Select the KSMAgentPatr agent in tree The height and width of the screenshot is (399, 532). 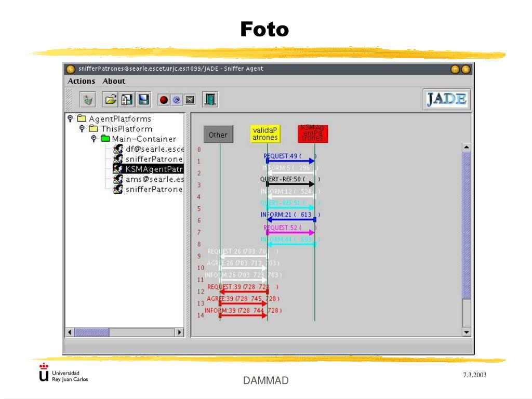pos(148,169)
